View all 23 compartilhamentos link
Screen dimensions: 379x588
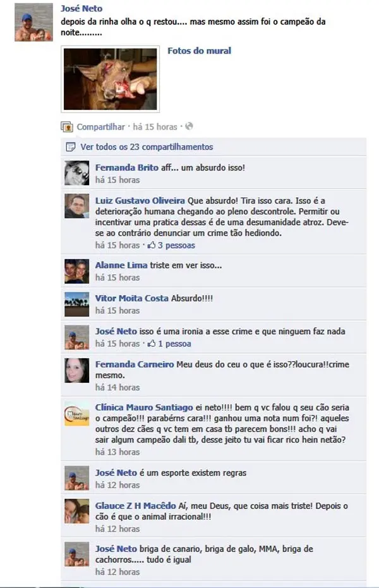tap(147, 147)
